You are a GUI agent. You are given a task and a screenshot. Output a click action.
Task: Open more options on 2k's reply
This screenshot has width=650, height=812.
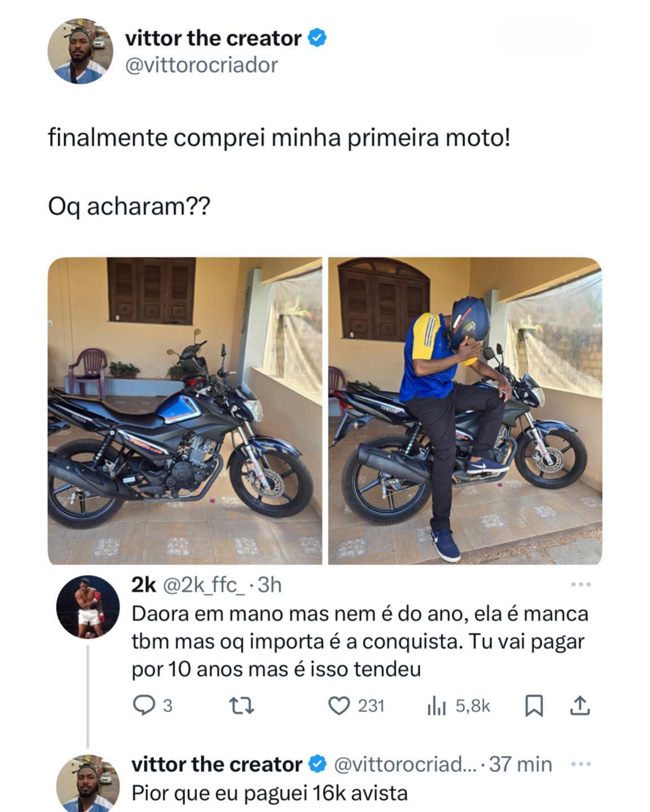[x=580, y=585]
